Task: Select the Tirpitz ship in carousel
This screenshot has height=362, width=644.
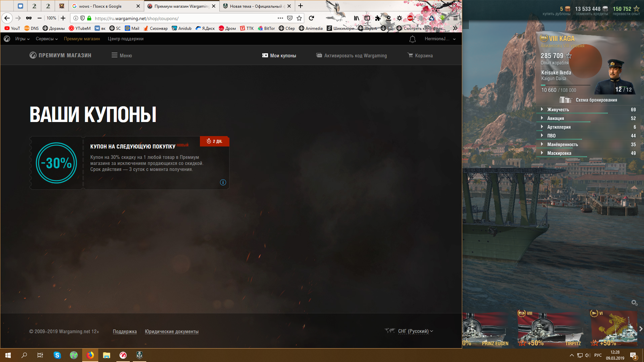Action: pyautogui.click(x=550, y=329)
